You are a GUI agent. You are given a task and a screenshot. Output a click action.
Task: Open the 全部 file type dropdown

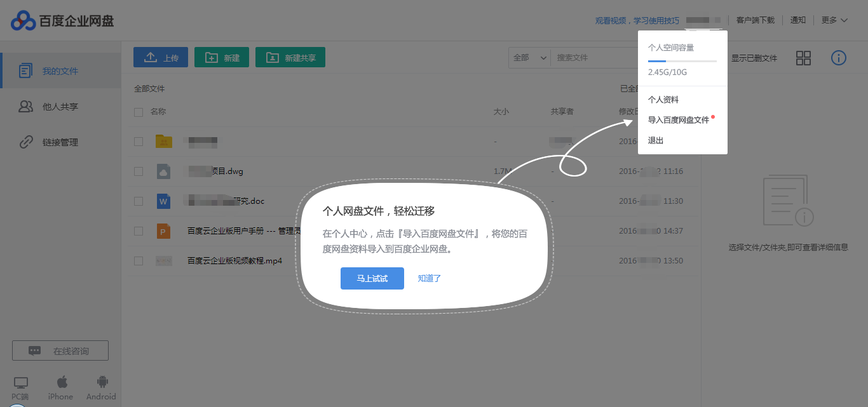click(529, 57)
